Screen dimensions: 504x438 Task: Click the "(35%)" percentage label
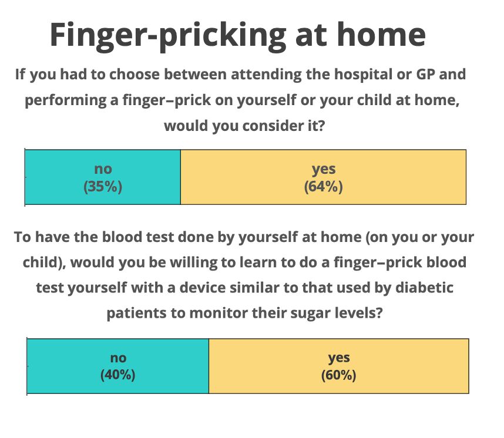[103, 186]
